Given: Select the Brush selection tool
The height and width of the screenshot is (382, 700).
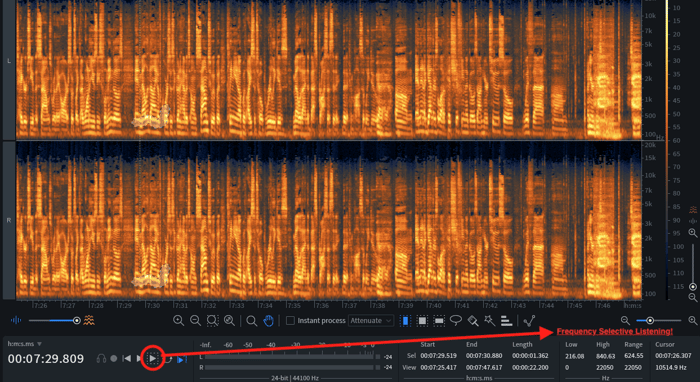Looking at the screenshot, I should pyautogui.click(x=473, y=320).
